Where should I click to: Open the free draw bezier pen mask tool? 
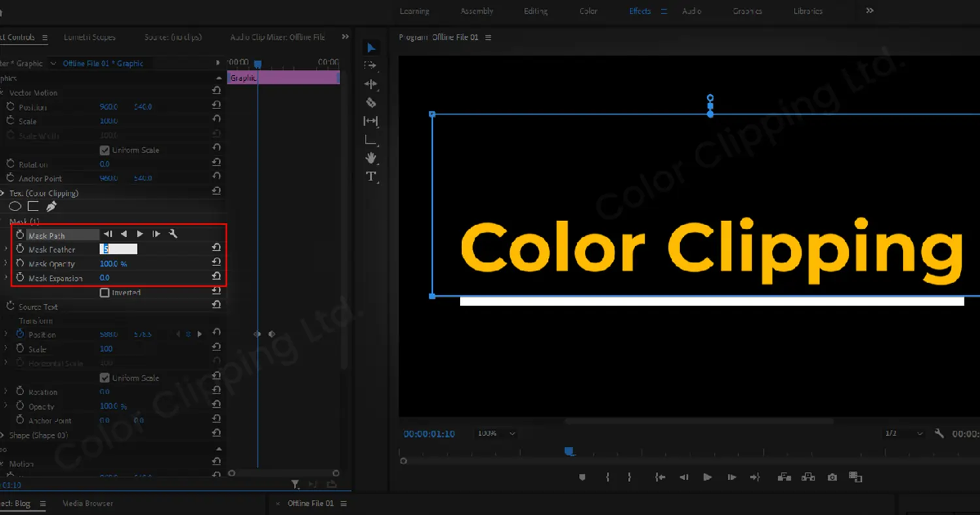pos(51,206)
